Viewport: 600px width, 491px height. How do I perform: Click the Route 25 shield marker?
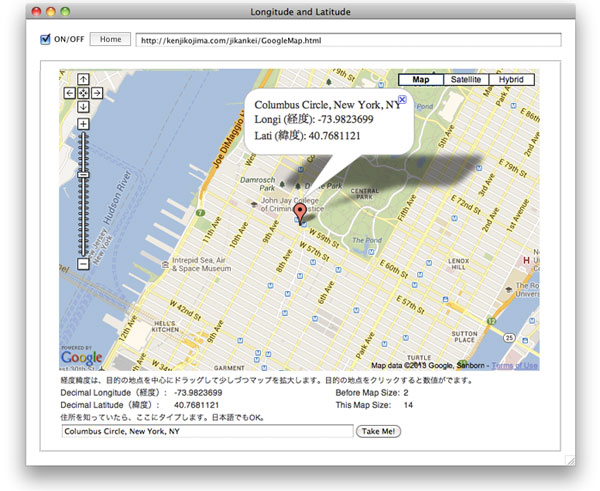pyautogui.click(x=509, y=338)
